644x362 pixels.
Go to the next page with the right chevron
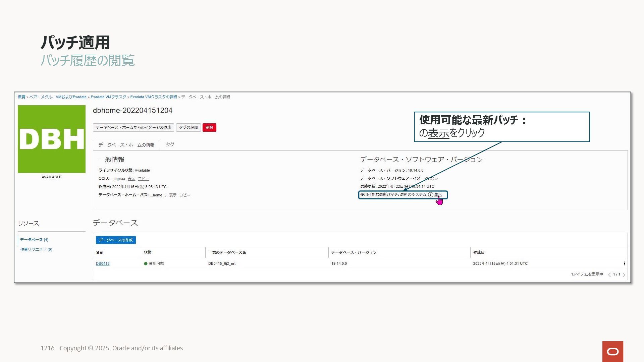(624, 275)
